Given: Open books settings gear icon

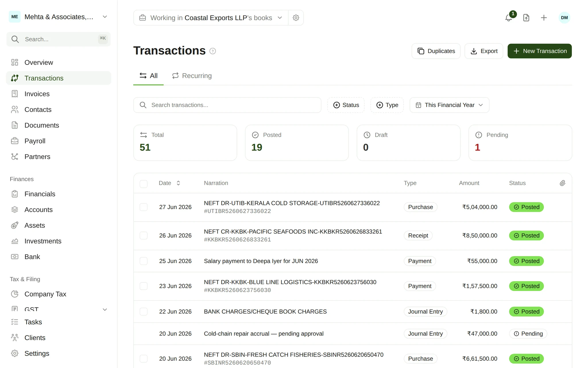Looking at the screenshot, I should (x=296, y=18).
